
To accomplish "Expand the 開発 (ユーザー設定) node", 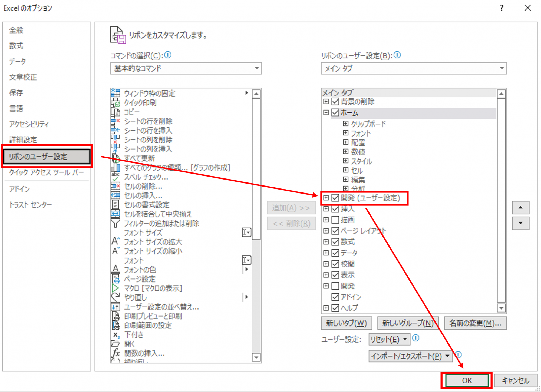I will 326,198.
